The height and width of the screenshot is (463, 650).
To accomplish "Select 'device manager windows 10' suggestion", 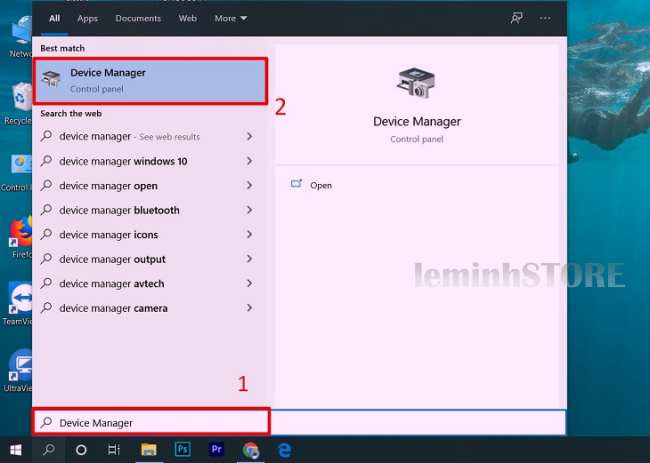I will pyautogui.click(x=148, y=161).
